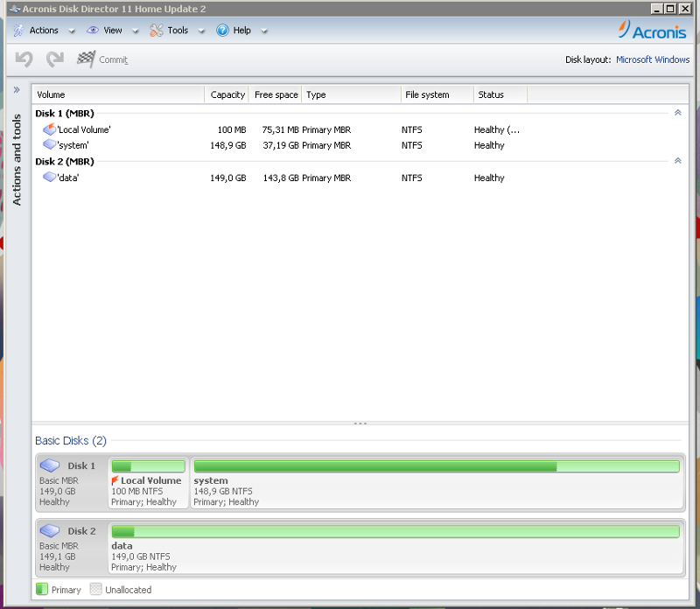
Task: Collapse the Disk 1 (MBR) group
Action: coord(677,113)
